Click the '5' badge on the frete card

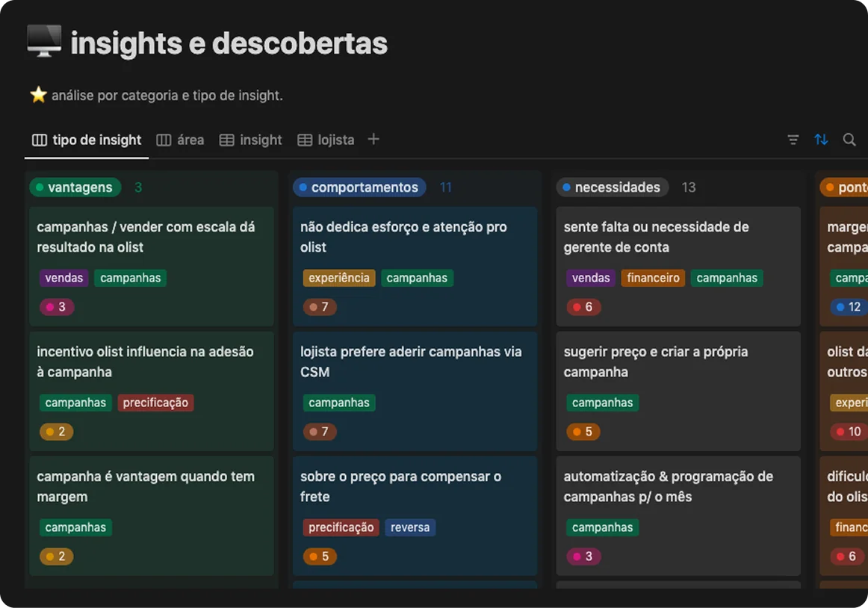pos(320,556)
